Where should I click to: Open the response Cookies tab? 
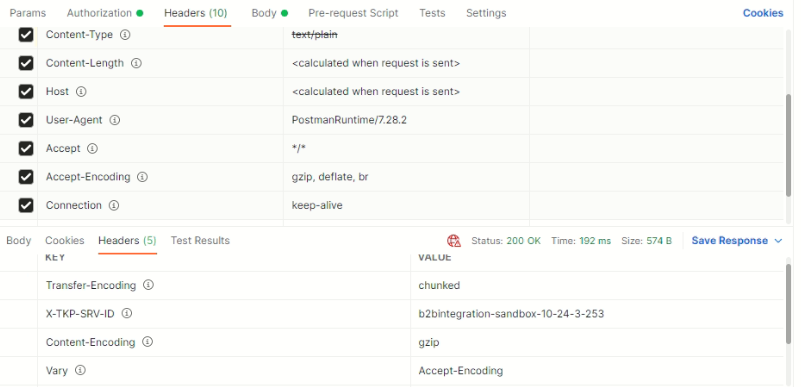(64, 240)
